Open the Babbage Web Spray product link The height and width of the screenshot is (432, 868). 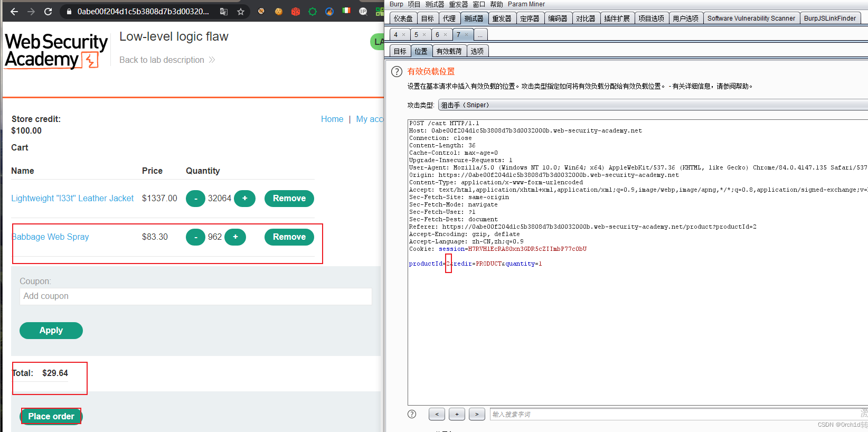tap(50, 237)
